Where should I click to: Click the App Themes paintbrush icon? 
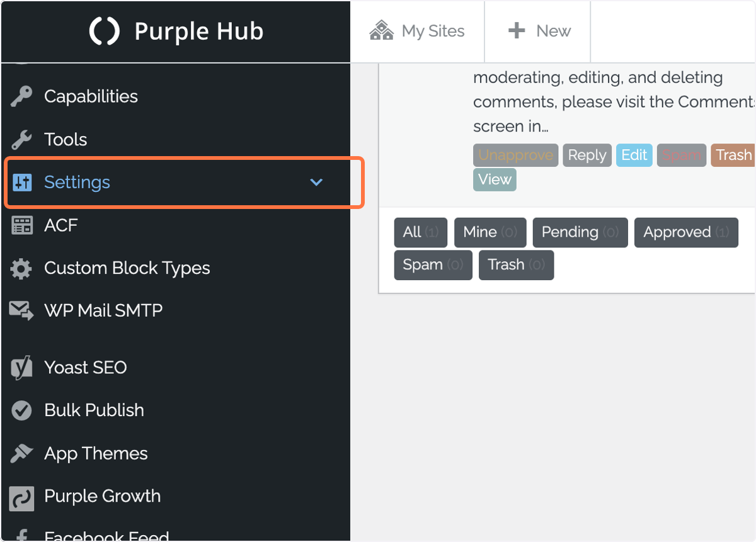21,454
